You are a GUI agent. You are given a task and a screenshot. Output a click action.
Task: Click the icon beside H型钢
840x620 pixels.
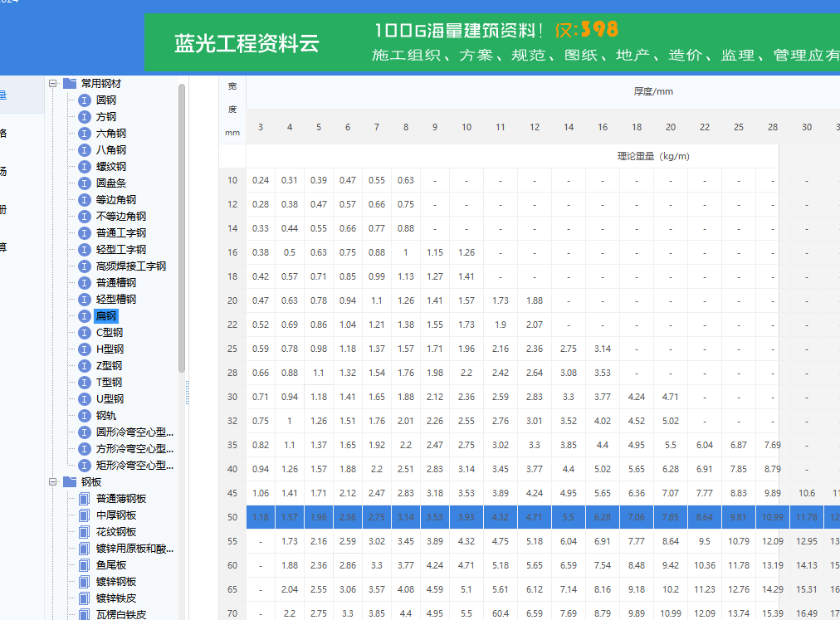click(x=84, y=349)
